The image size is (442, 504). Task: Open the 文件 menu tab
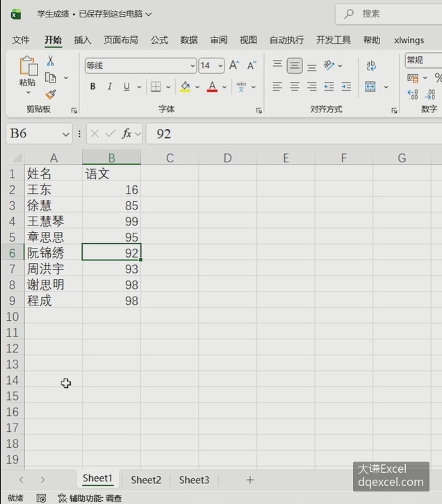pos(21,40)
